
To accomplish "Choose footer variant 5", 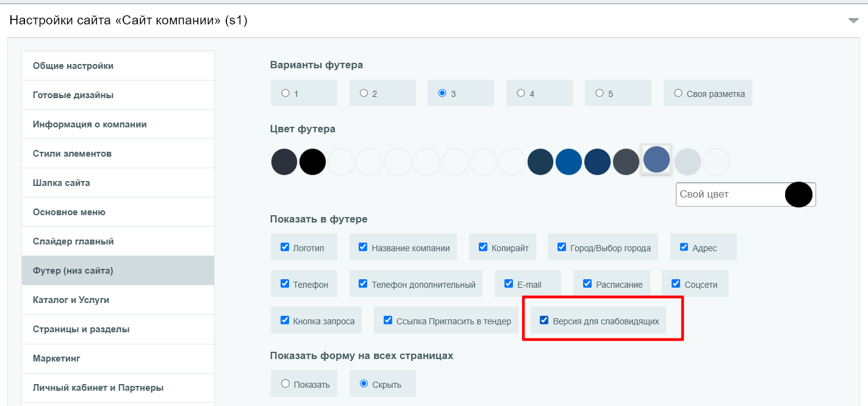I will (600, 93).
